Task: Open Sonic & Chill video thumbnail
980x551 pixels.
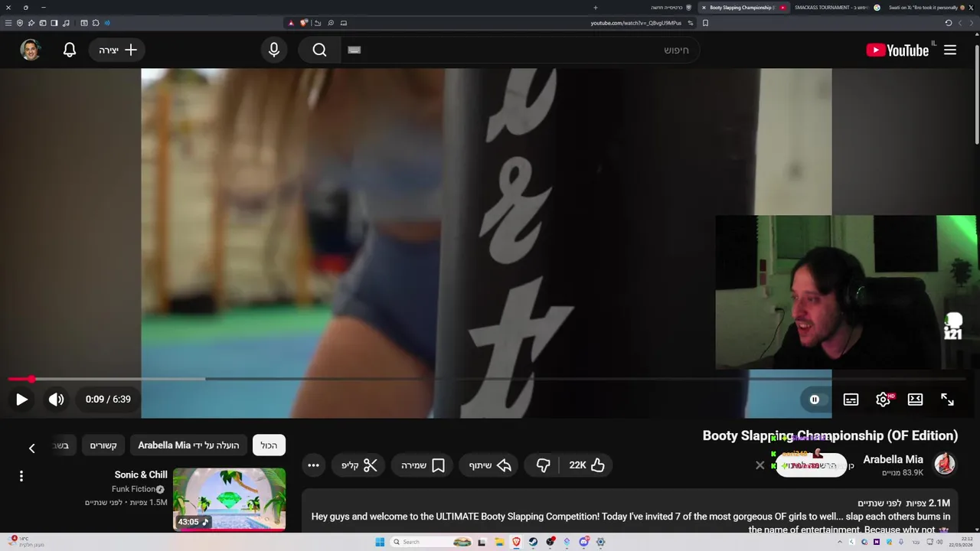Action: point(229,500)
